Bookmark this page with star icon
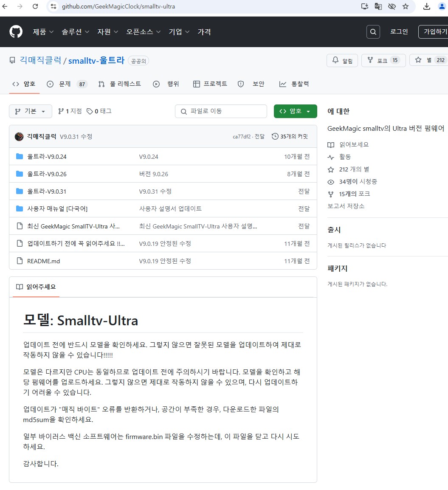The height and width of the screenshot is (490, 448). pos(406,6)
